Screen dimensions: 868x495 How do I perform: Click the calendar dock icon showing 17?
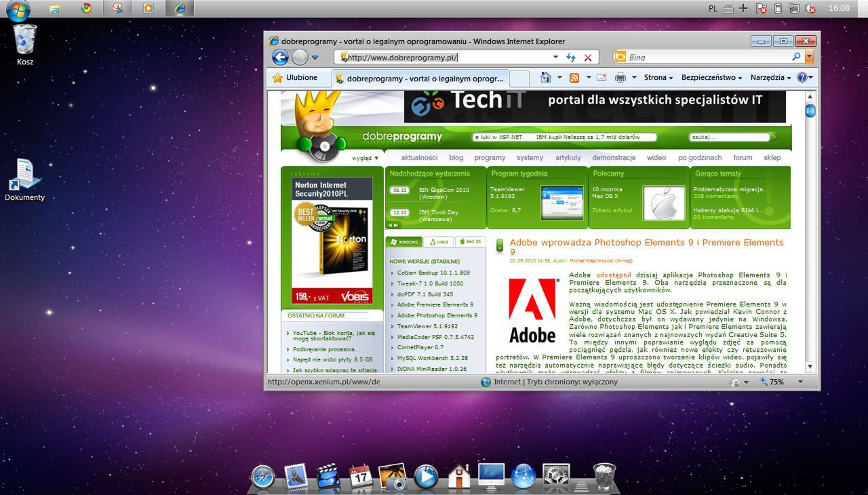[361, 476]
